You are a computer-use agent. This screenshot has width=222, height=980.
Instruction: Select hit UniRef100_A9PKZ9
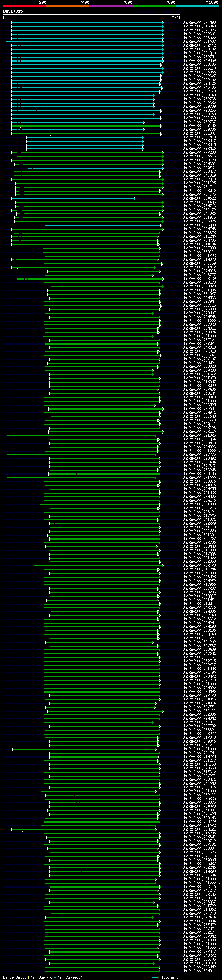(x=199, y=91)
